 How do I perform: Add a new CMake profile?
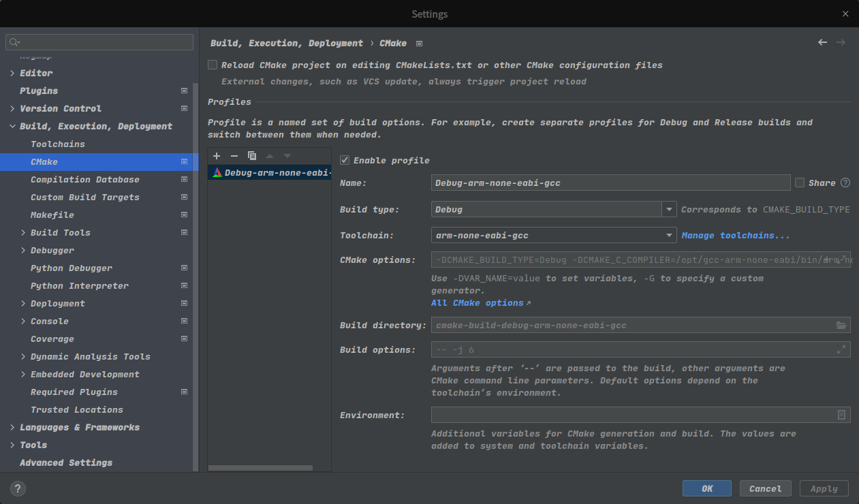click(217, 156)
